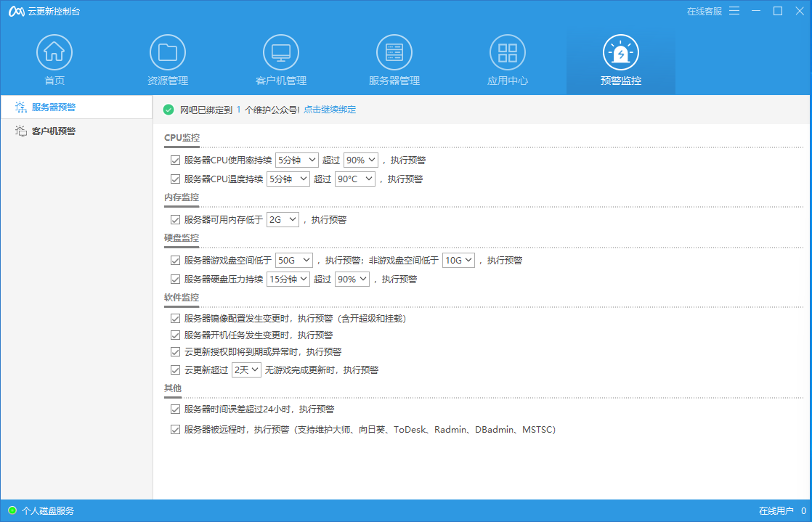Select 服务器预警 sidebar entry
Viewport: 812px width, 522px height.
[x=51, y=107]
